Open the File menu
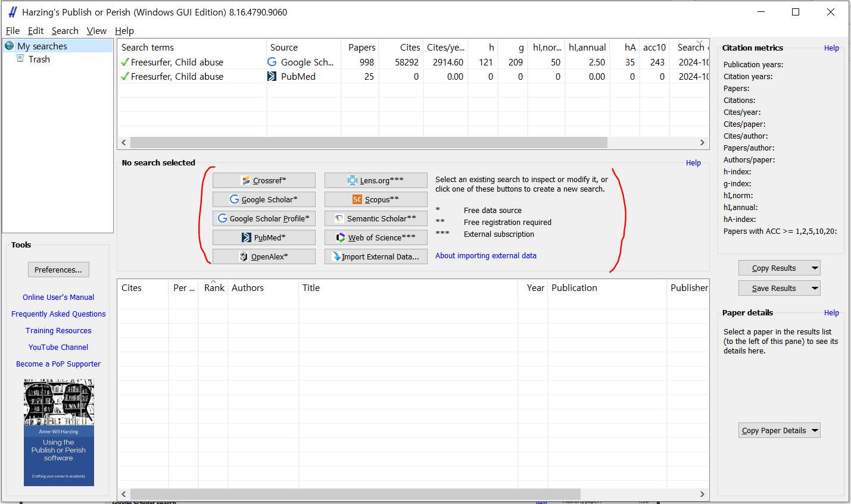 click(x=13, y=31)
